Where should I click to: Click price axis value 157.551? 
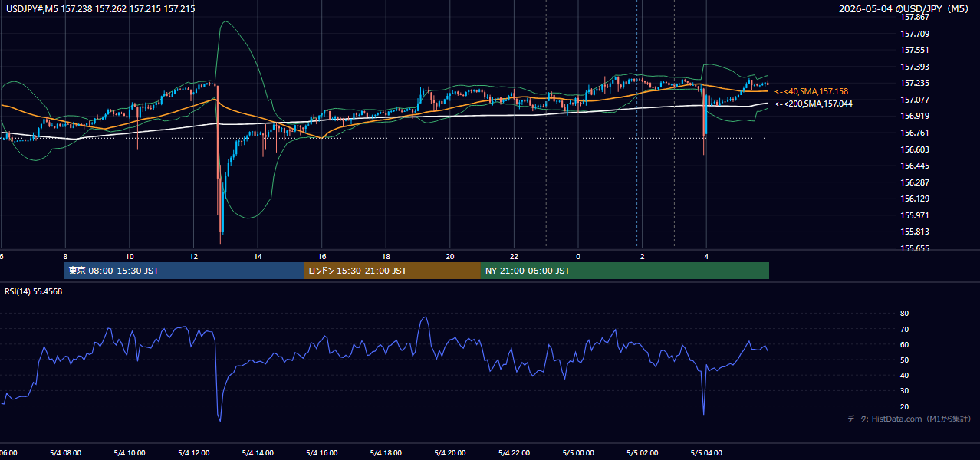[x=916, y=50]
